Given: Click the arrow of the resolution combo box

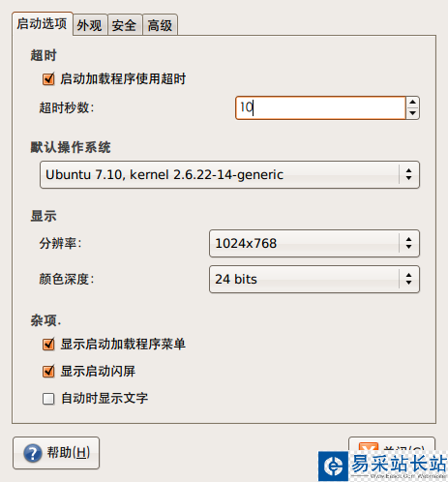Looking at the screenshot, I should click(x=408, y=243).
